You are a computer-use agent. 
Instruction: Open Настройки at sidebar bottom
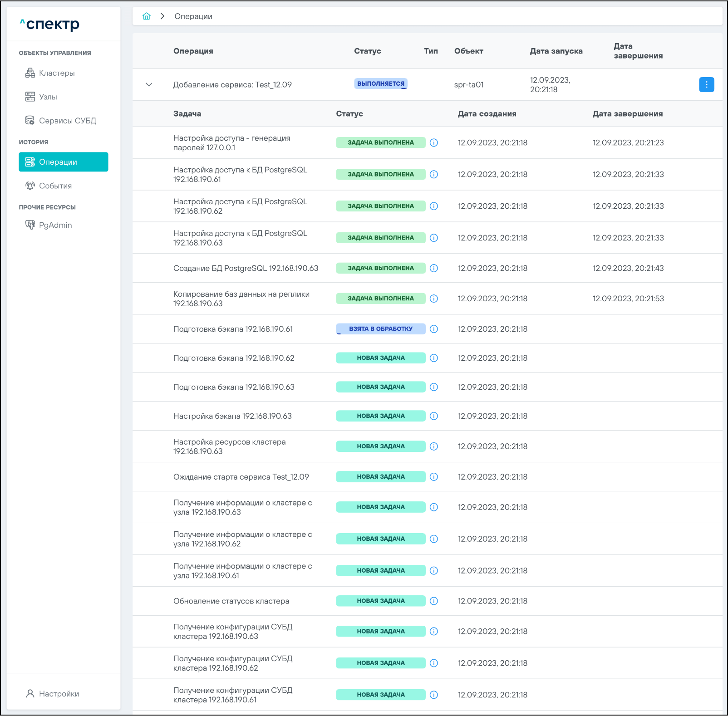[x=59, y=694]
